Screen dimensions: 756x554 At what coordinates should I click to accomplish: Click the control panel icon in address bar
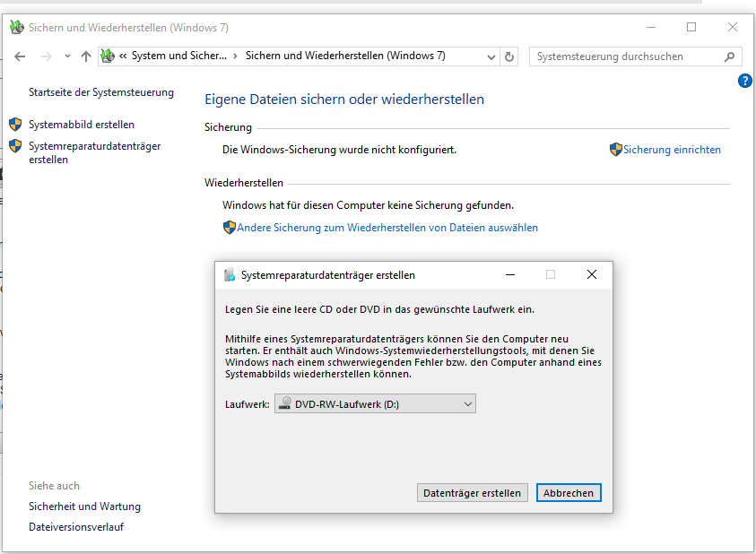(109, 56)
